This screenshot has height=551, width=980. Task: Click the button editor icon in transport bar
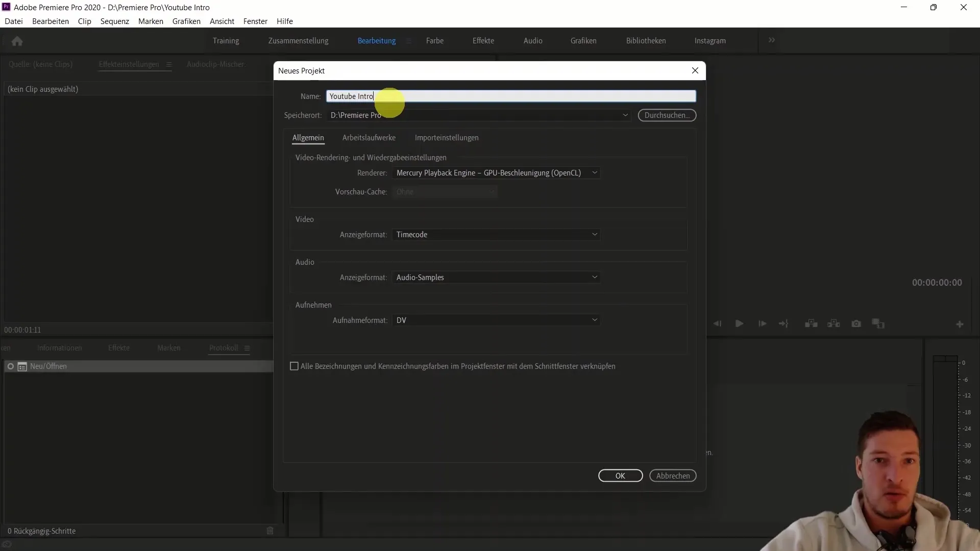click(x=960, y=323)
